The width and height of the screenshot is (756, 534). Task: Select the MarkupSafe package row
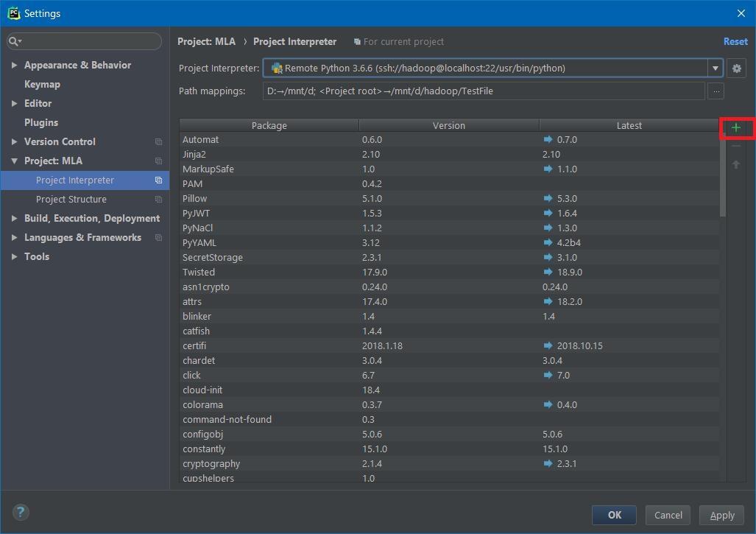coord(449,169)
